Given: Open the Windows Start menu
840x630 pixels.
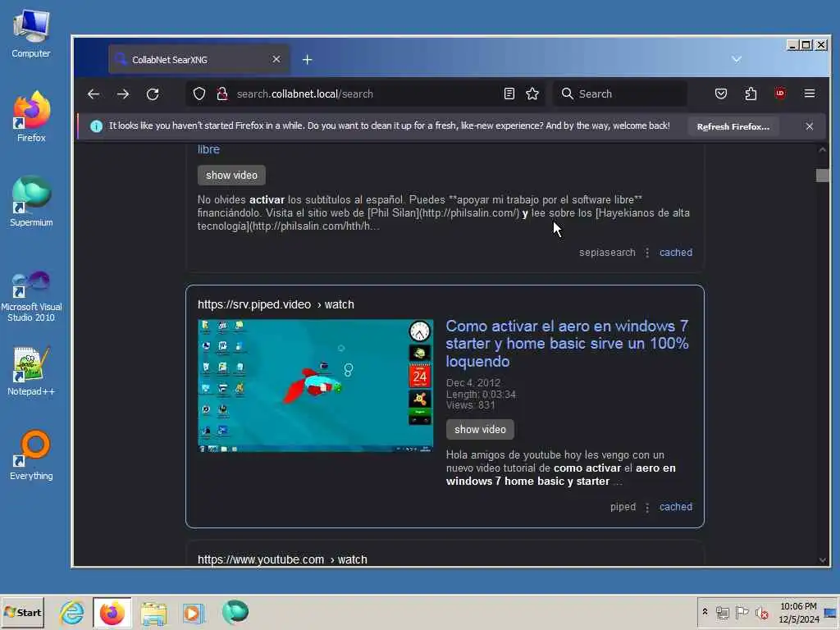Looking at the screenshot, I should point(23,612).
